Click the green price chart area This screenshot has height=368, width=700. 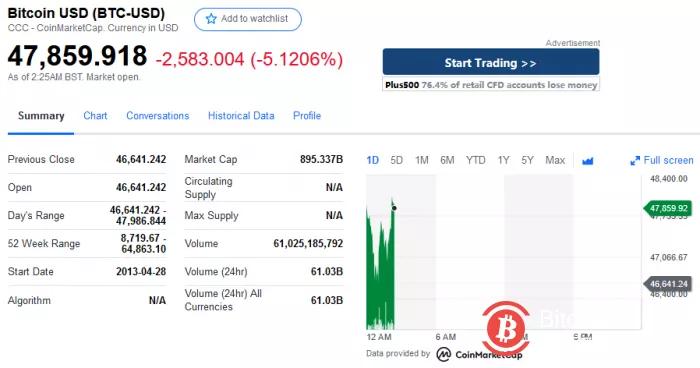pos(381,268)
